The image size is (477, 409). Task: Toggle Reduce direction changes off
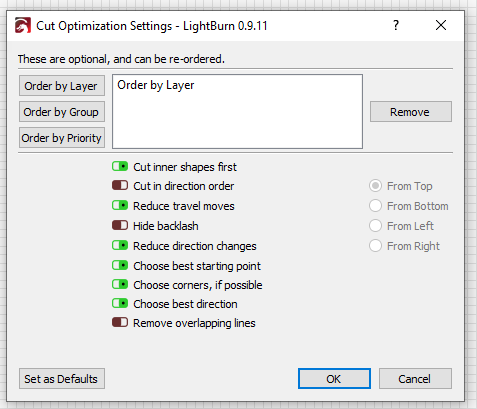pyautogui.click(x=120, y=245)
